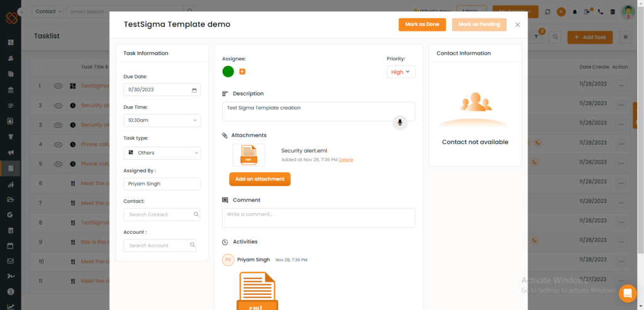Click the Tasklist search magnifier icon
Screen dimensions: 644x310
[x=555, y=37]
